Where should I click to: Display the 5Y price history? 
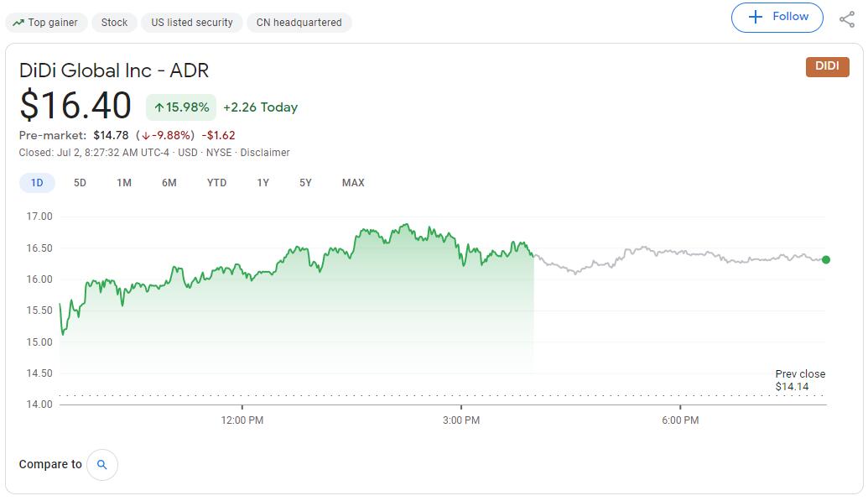tap(305, 183)
